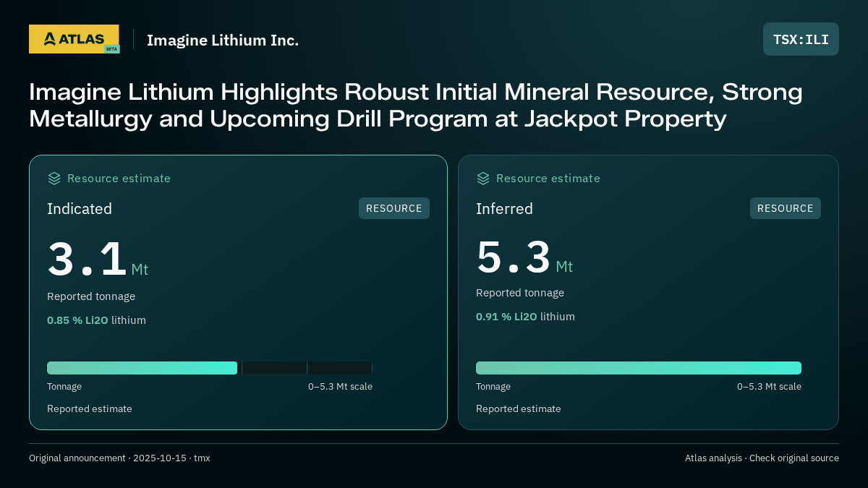
Task: Click the Inferred tonnage progress bar
Action: click(x=639, y=368)
